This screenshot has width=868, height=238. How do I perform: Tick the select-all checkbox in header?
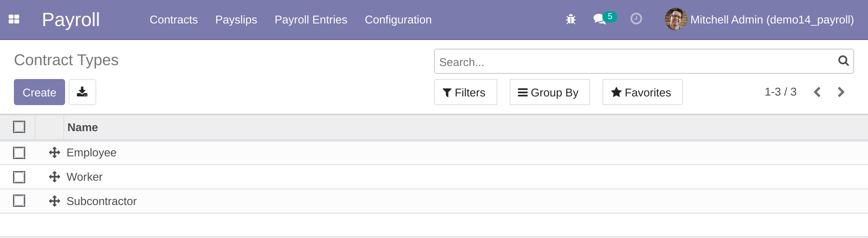click(19, 127)
